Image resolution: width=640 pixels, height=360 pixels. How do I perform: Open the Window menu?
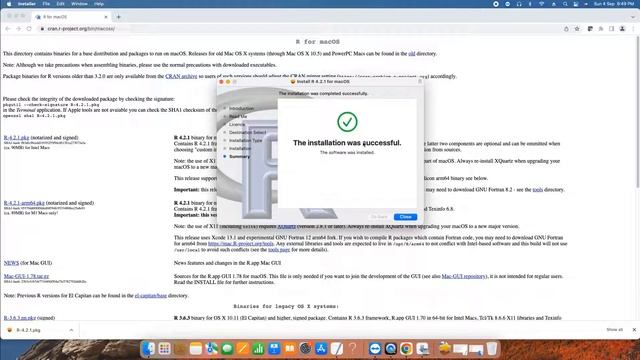79,4
